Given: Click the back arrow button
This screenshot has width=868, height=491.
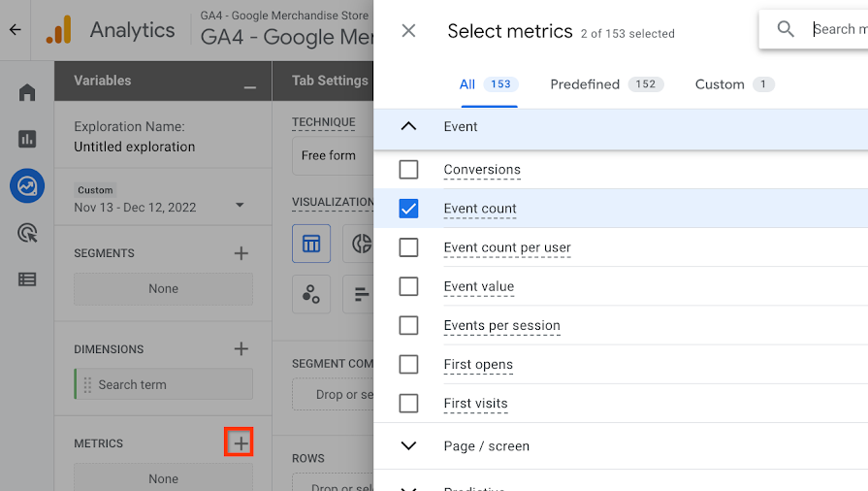Looking at the screenshot, I should click(x=15, y=30).
